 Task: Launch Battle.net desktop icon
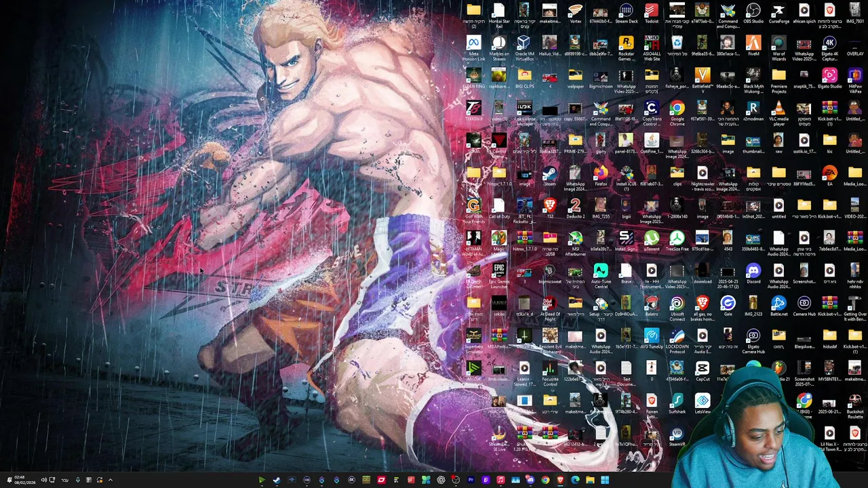[x=778, y=306]
